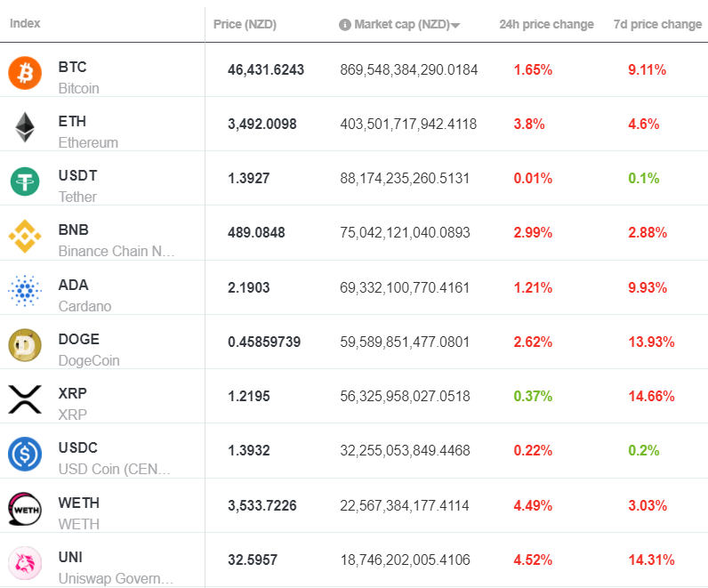Click the Ethereum diamond logo icon
This screenshot has width=708, height=588.
pos(25,127)
